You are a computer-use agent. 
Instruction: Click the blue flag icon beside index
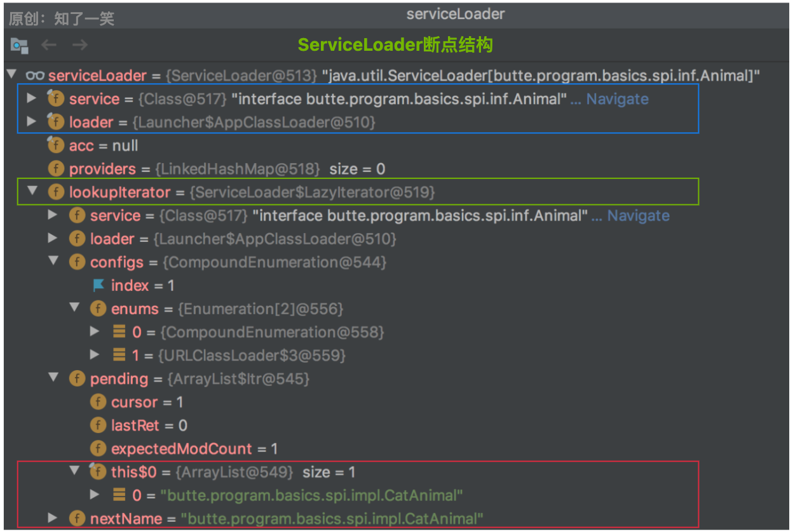[x=98, y=286]
